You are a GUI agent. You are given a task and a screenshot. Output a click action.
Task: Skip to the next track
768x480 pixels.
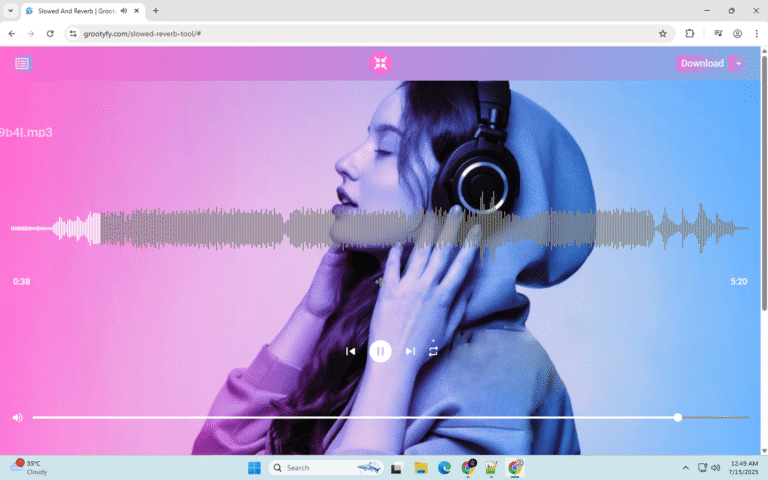click(410, 351)
